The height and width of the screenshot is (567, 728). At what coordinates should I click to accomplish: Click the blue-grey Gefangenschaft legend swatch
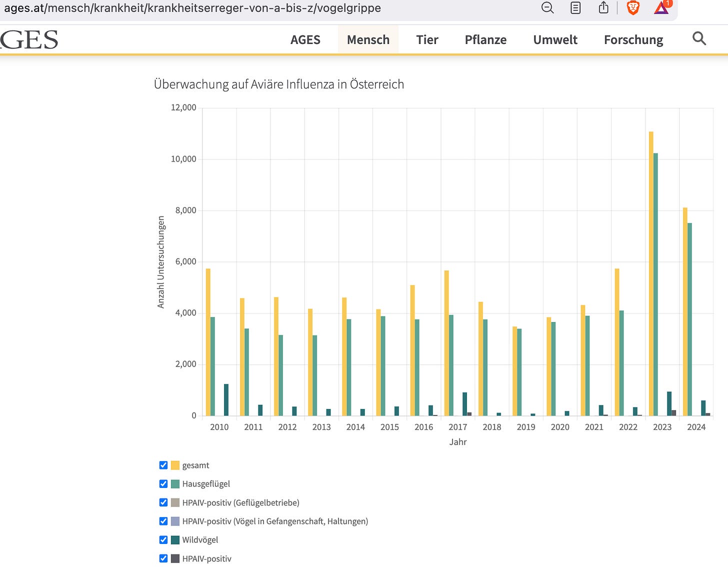click(x=175, y=521)
